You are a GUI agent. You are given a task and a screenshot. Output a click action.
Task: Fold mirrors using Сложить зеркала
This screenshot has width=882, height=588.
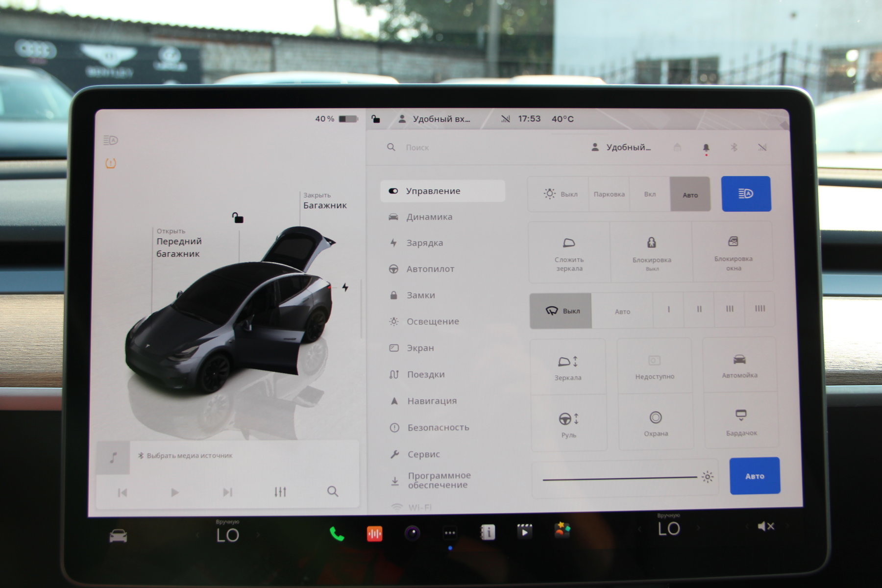coord(569,252)
